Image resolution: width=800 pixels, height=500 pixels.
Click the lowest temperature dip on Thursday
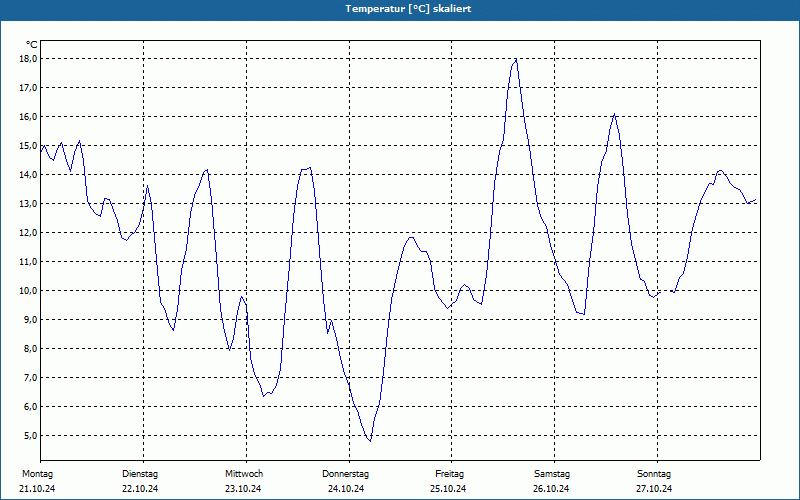click(x=370, y=440)
